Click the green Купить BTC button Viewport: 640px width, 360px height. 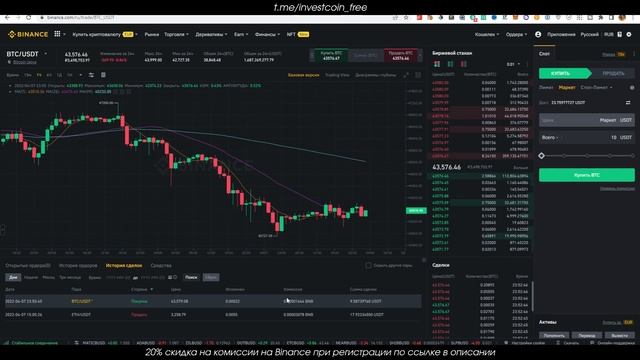coord(587,175)
